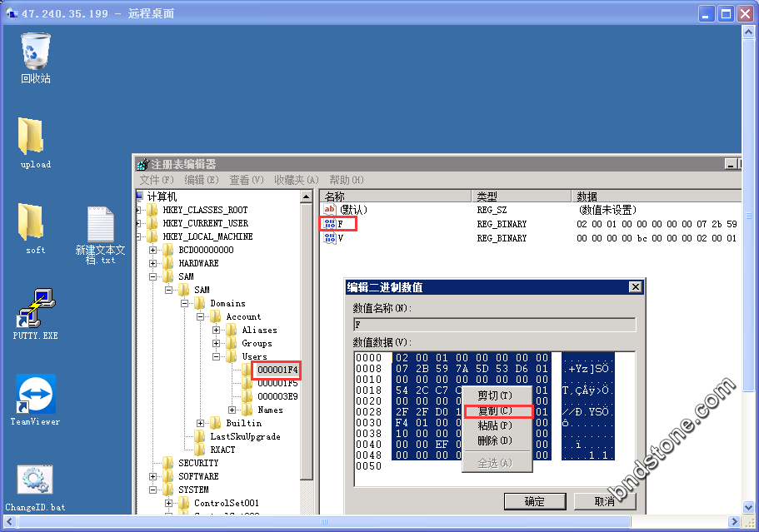
Task: Run the ChangeID.bat file icon
Action: [x=35, y=481]
